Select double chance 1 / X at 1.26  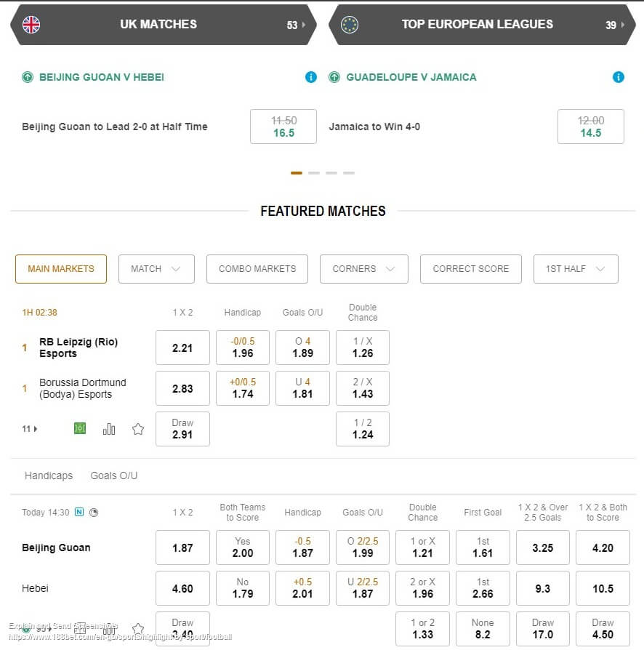coord(363,348)
